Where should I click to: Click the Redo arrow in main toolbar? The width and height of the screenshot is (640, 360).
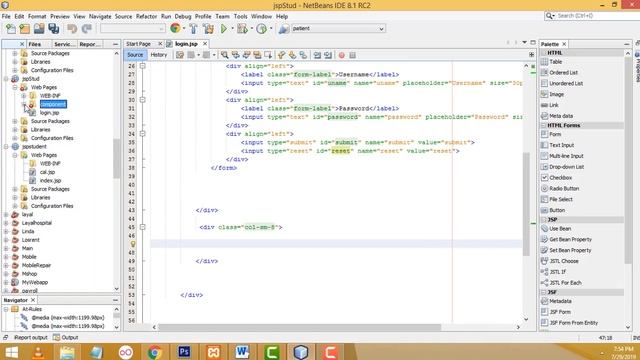click(87, 29)
